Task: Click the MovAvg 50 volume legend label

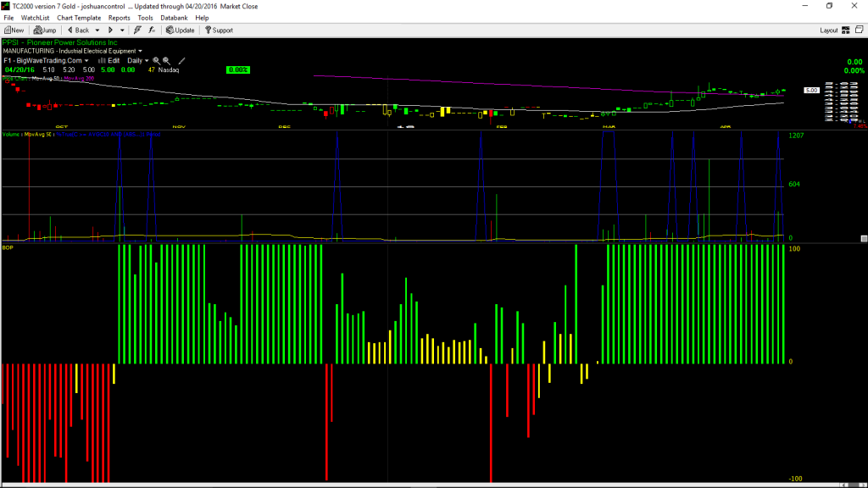Action: (38, 135)
